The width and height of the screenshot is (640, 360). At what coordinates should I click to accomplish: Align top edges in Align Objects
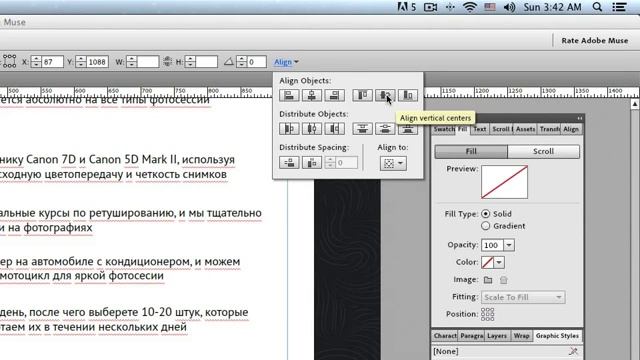[362, 95]
